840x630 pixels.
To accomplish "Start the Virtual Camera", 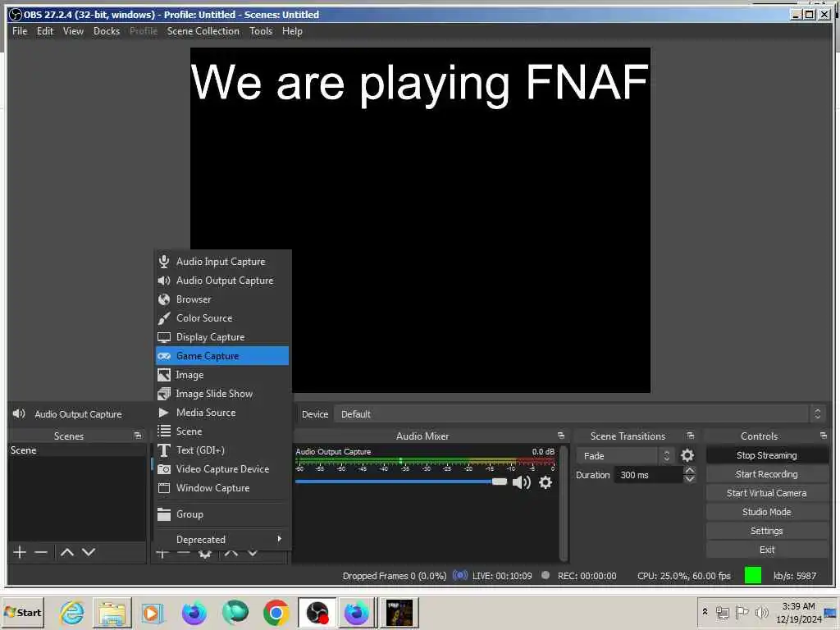I will click(767, 493).
